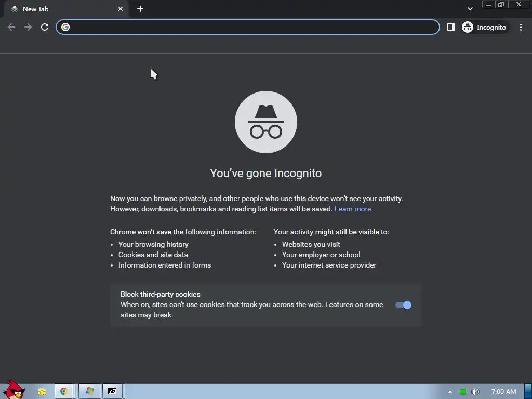Click the large Incognito hat logo
The image size is (532, 399).
[266, 122]
